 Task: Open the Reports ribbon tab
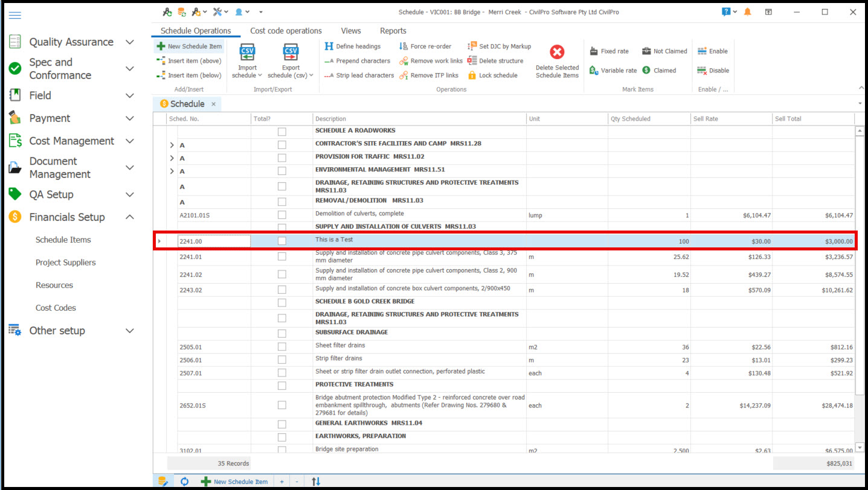393,31
